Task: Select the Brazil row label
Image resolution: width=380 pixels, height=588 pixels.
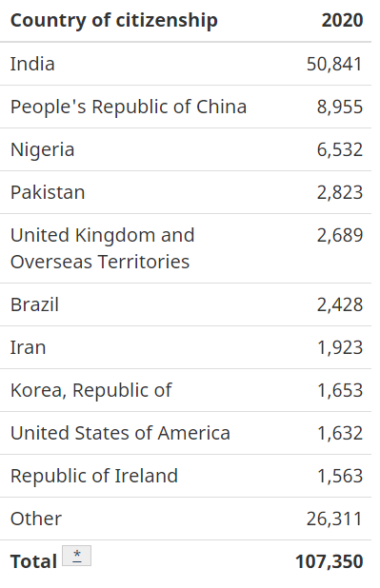Action: tap(34, 304)
